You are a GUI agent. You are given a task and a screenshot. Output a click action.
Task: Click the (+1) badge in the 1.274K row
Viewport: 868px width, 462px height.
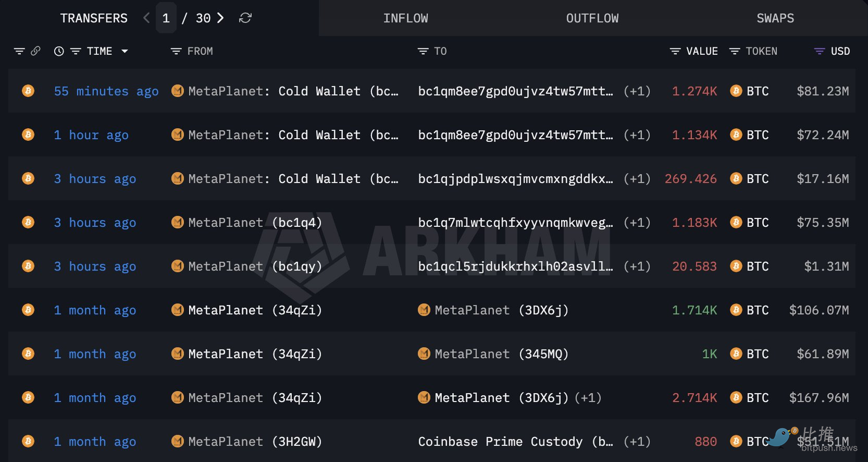tap(637, 91)
